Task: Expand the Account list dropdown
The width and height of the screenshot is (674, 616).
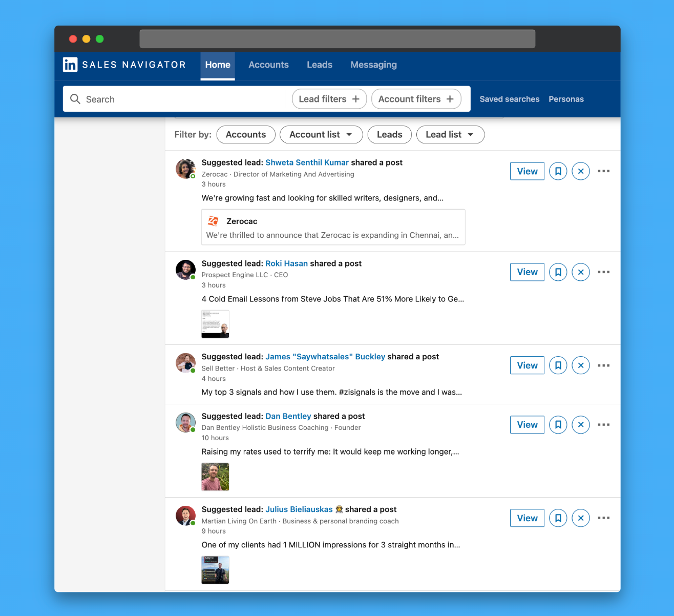Action: [321, 135]
